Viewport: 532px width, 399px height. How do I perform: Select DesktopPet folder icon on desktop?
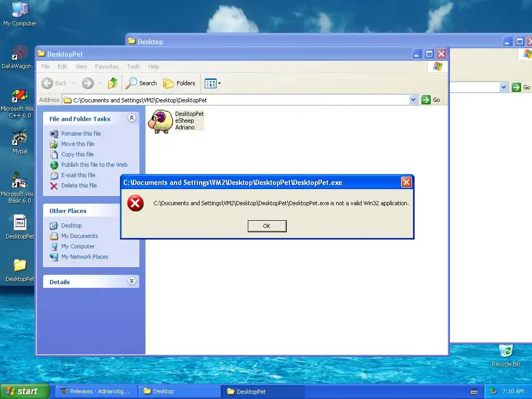[x=20, y=270]
